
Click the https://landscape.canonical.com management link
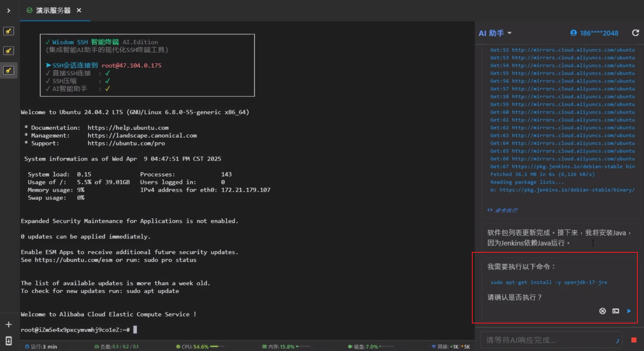tap(142, 135)
